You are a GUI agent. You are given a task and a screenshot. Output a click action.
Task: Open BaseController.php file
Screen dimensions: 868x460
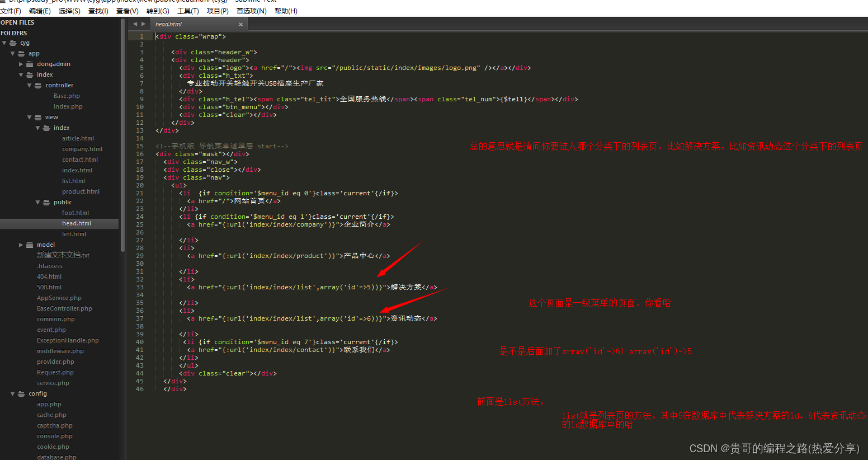pos(64,309)
